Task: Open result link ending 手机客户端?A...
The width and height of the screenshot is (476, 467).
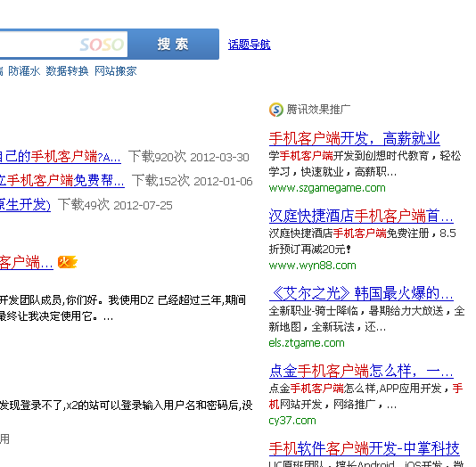Action: pyautogui.click(x=61, y=157)
